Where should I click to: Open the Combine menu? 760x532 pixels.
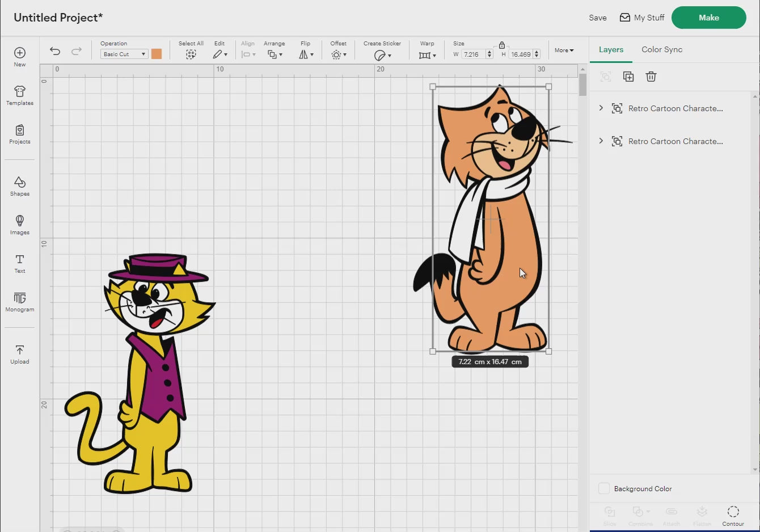pyautogui.click(x=641, y=516)
